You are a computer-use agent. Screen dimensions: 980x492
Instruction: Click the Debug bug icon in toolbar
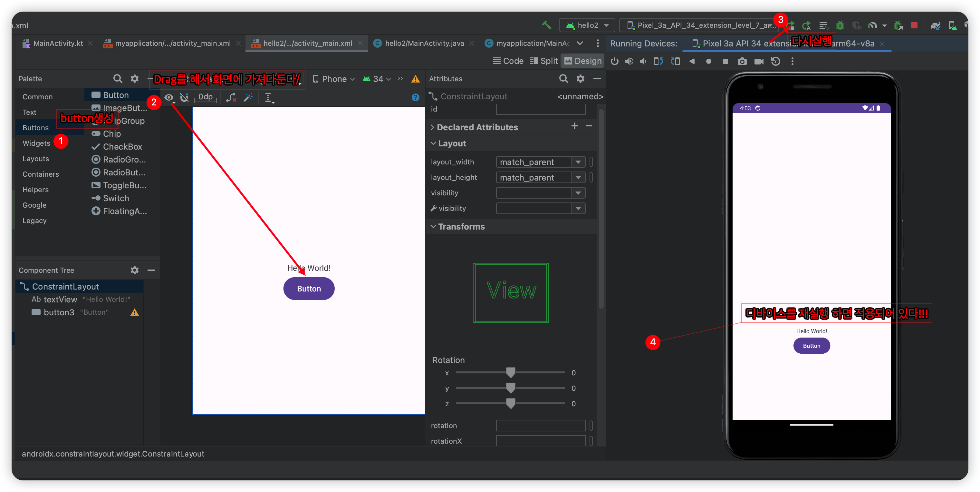coord(840,25)
